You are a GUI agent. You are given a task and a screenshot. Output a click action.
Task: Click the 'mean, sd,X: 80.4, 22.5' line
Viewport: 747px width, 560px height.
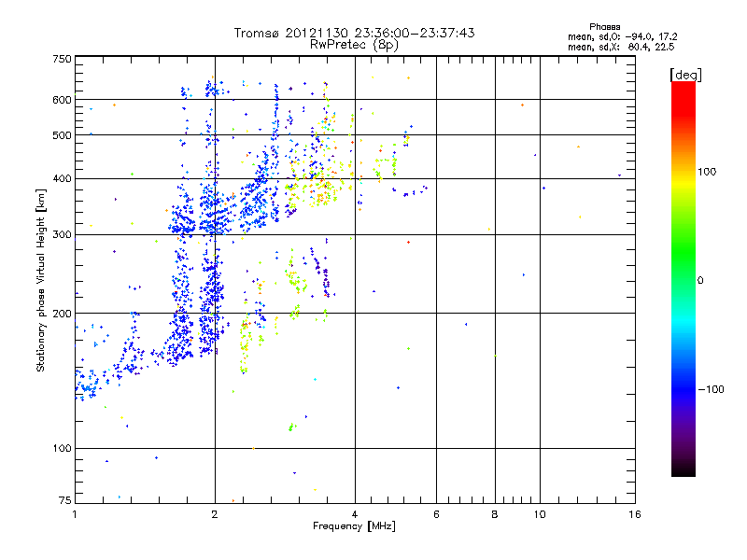click(621, 47)
